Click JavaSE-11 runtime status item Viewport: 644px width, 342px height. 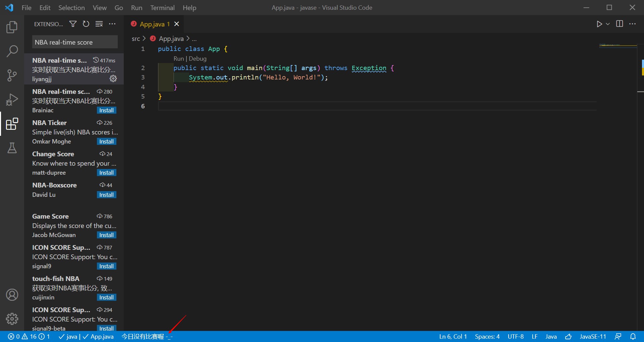pyautogui.click(x=593, y=336)
